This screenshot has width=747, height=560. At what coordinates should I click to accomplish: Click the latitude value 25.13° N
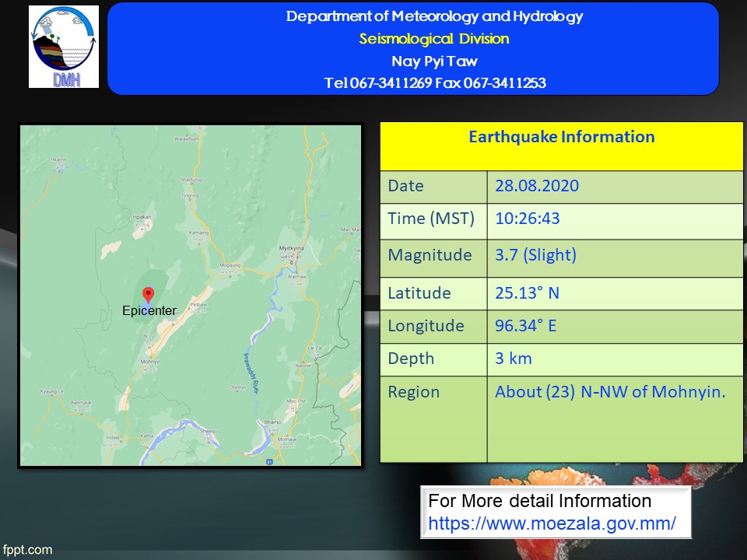pos(527,293)
